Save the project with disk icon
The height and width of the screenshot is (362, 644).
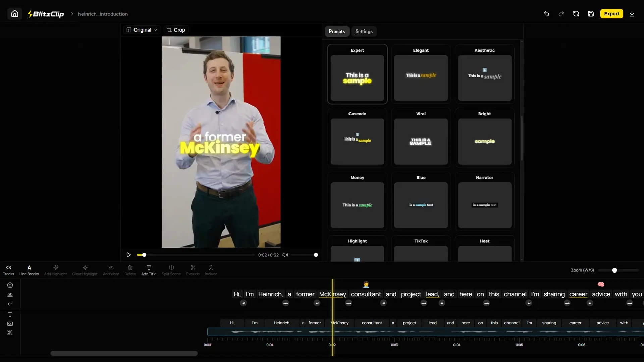tap(591, 14)
